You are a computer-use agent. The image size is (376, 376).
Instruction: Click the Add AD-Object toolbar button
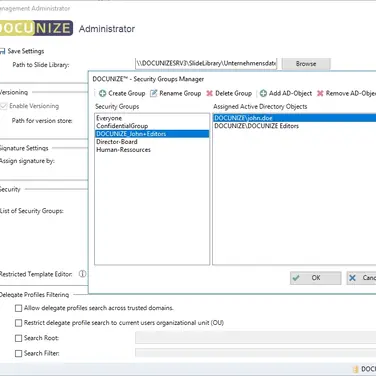click(x=286, y=93)
